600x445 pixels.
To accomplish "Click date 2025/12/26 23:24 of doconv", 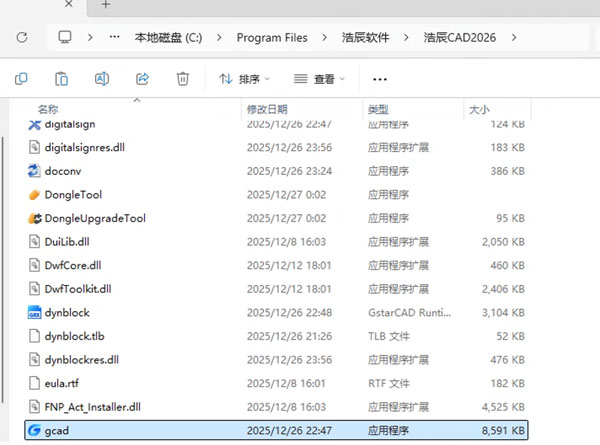I will click(x=289, y=171).
